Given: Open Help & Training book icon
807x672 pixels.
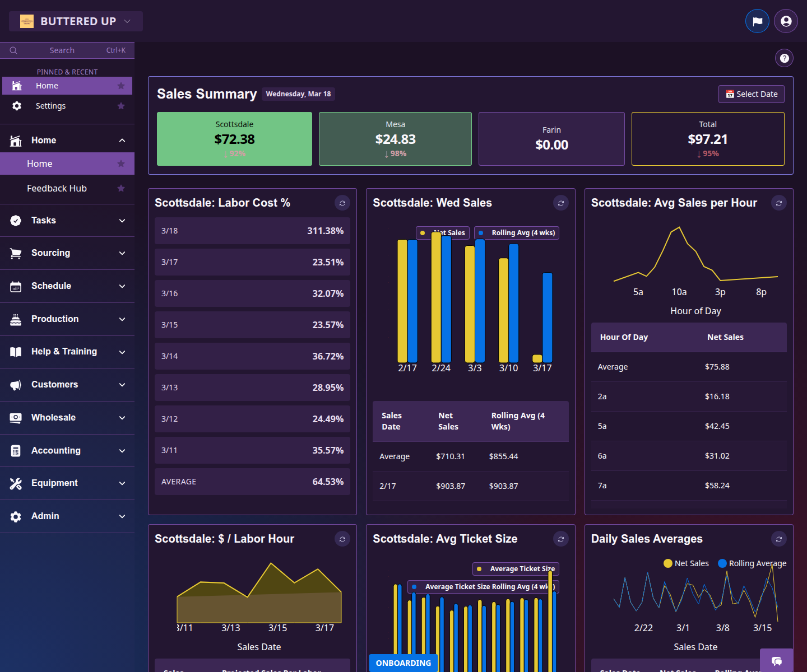Looking at the screenshot, I should (x=16, y=352).
